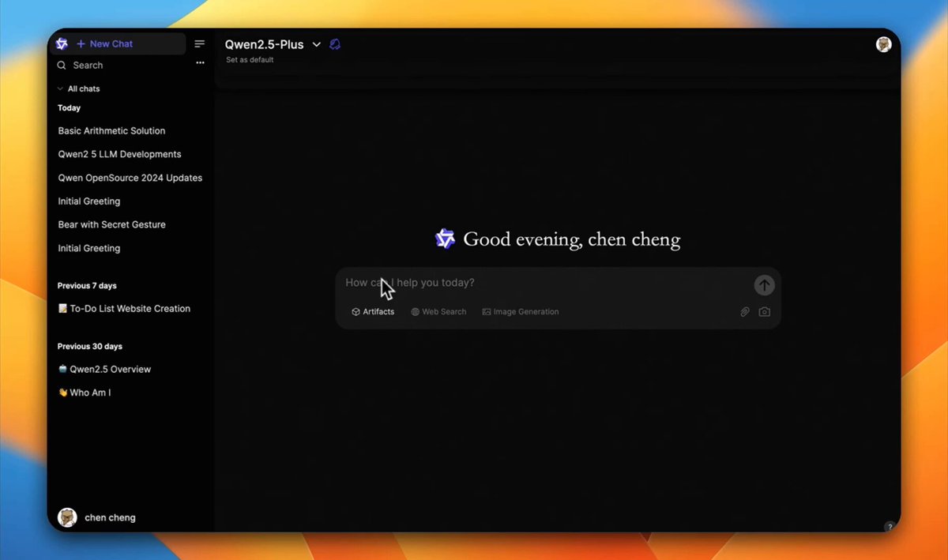Open the Bear with Secret Gesture chat
Image resolution: width=948 pixels, height=560 pixels.
pyautogui.click(x=111, y=225)
